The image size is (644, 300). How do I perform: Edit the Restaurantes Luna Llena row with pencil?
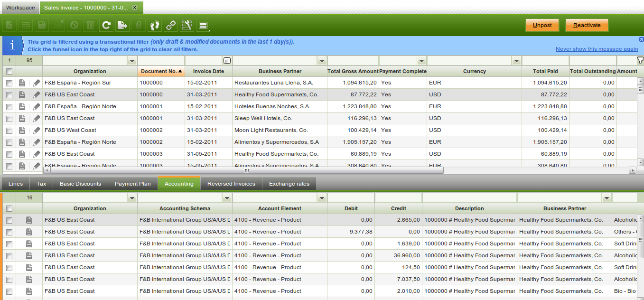[37, 83]
